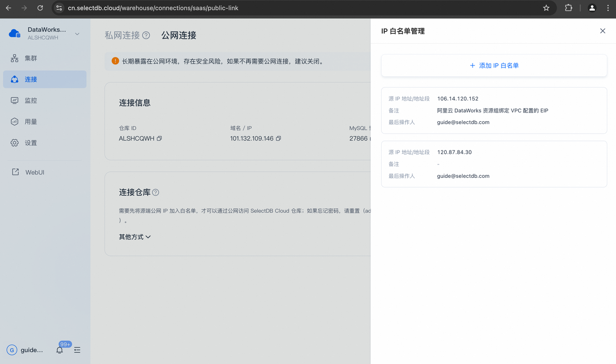Viewport: 616px width, 364px height.
Task: Open 集群 in the sidebar
Action: (x=45, y=58)
